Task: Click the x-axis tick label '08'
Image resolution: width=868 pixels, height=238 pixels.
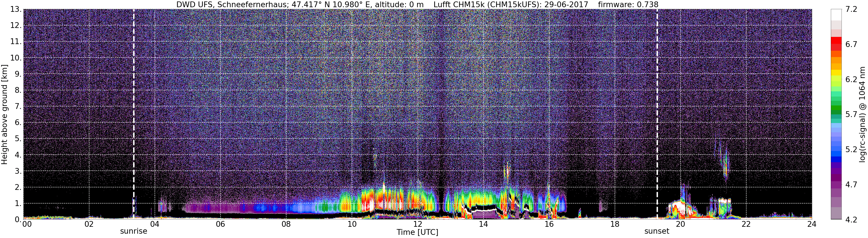Action: pos(286,224)
